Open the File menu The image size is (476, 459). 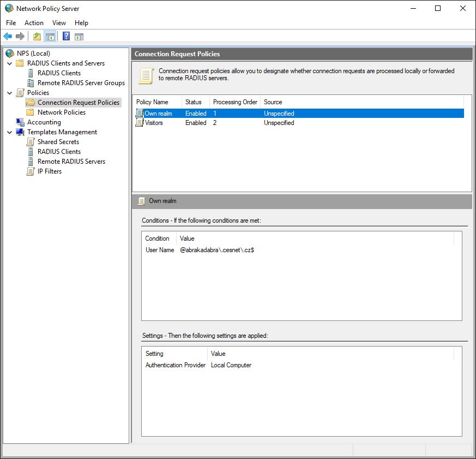pyautogui.click(x=11, y=23)
